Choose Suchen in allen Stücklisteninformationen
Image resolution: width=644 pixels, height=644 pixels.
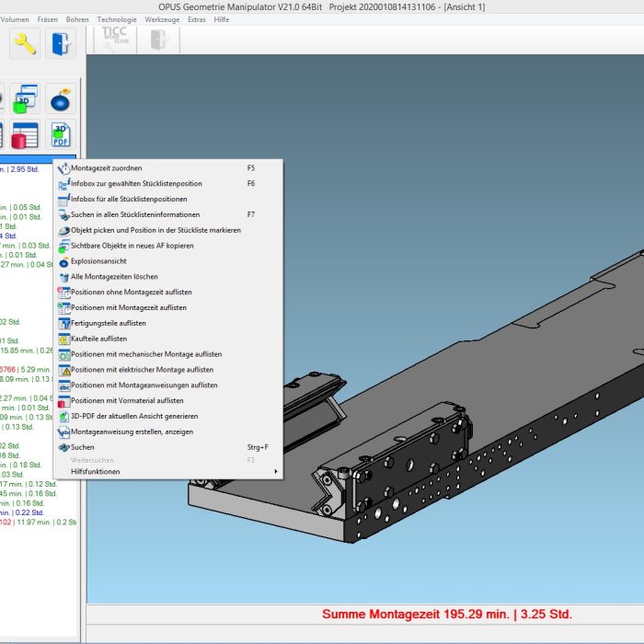pos(168,214)
